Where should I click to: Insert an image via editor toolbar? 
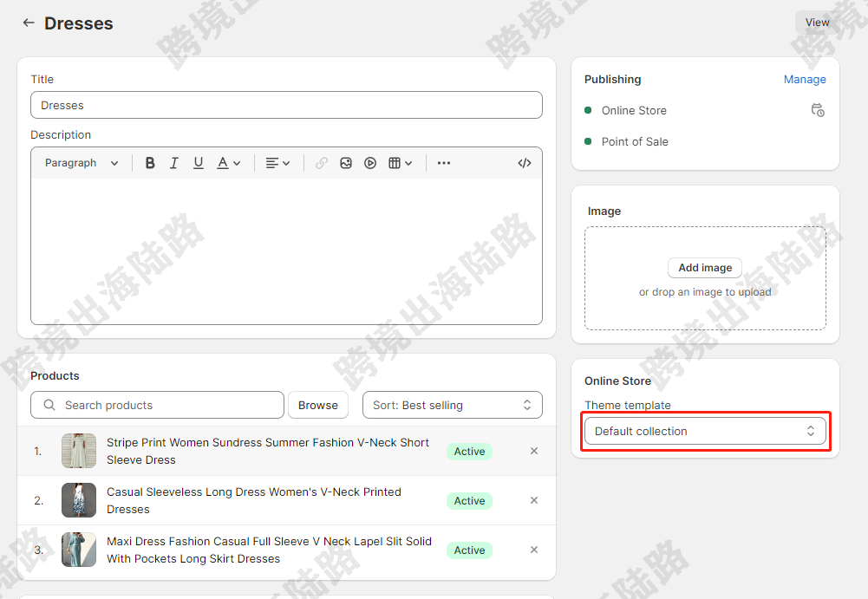[x=346, y=163]
